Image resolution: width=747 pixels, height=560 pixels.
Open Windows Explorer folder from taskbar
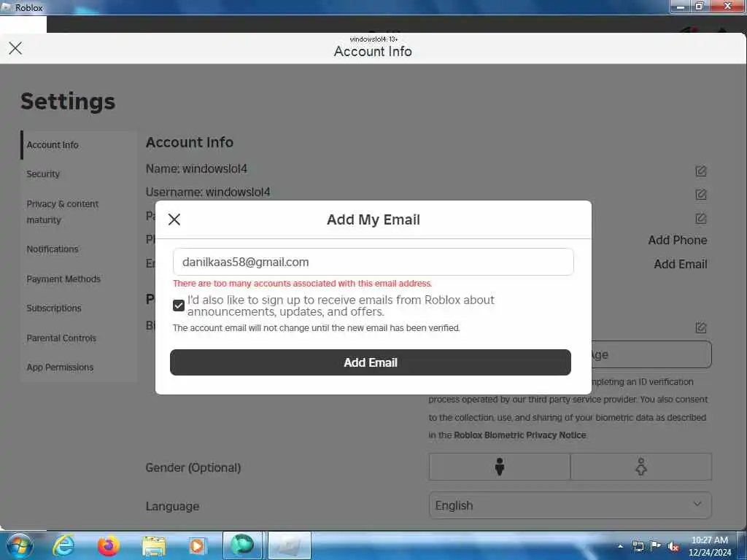pos(154,545)
